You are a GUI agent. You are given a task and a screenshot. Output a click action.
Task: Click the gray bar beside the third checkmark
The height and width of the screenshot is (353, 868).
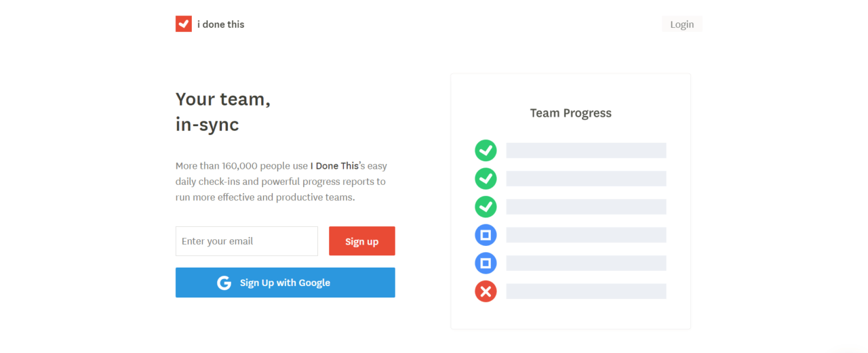coord(586,207)
